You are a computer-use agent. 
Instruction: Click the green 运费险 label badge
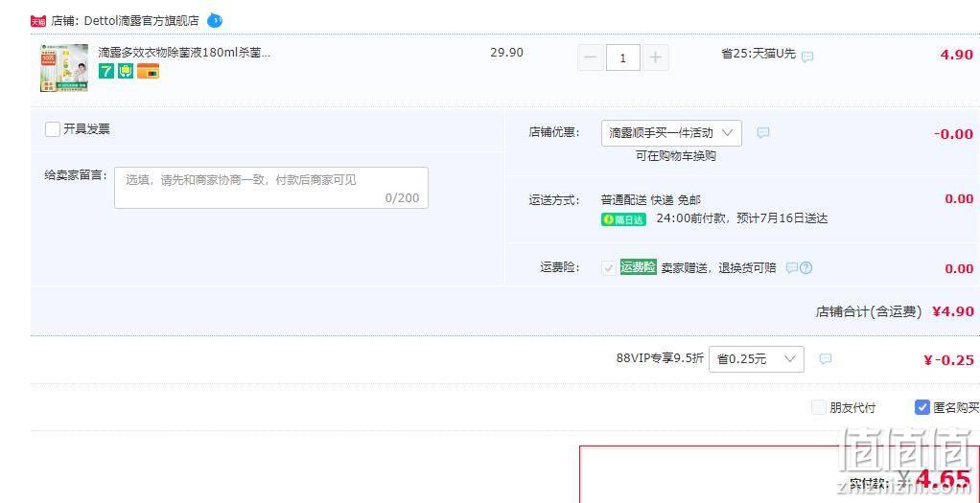(638, 266)
